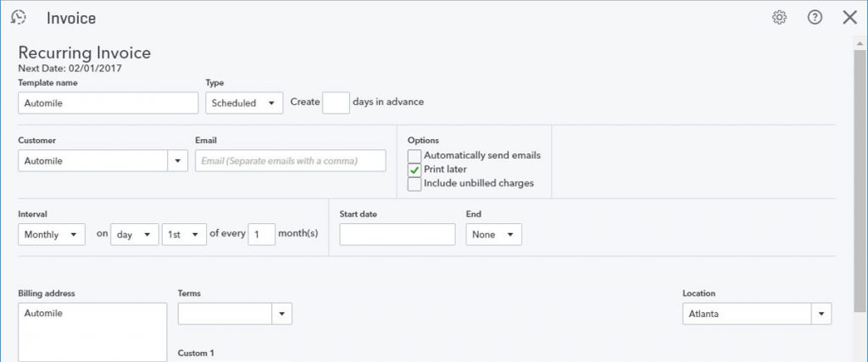Open the Monthly interval dropdown

51,235
